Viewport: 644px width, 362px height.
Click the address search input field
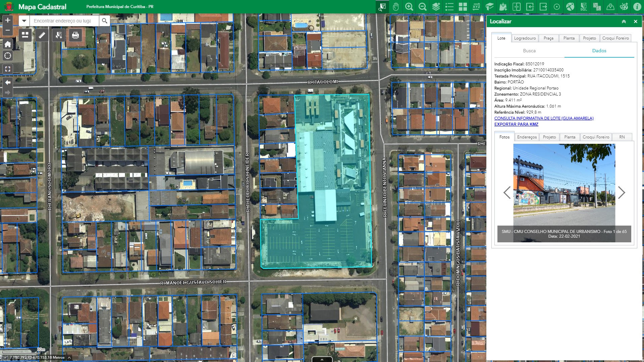pyautogui.click(x=64, y=21)
